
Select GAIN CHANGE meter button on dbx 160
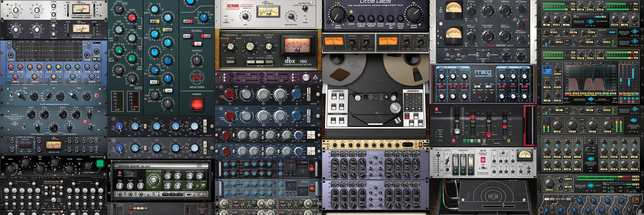point(269,61)
